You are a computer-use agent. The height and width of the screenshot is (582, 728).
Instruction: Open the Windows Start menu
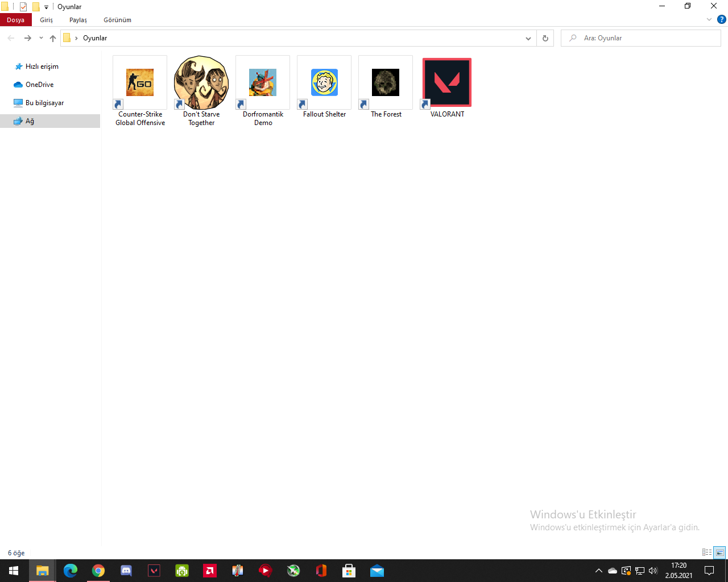coord(14,571)
